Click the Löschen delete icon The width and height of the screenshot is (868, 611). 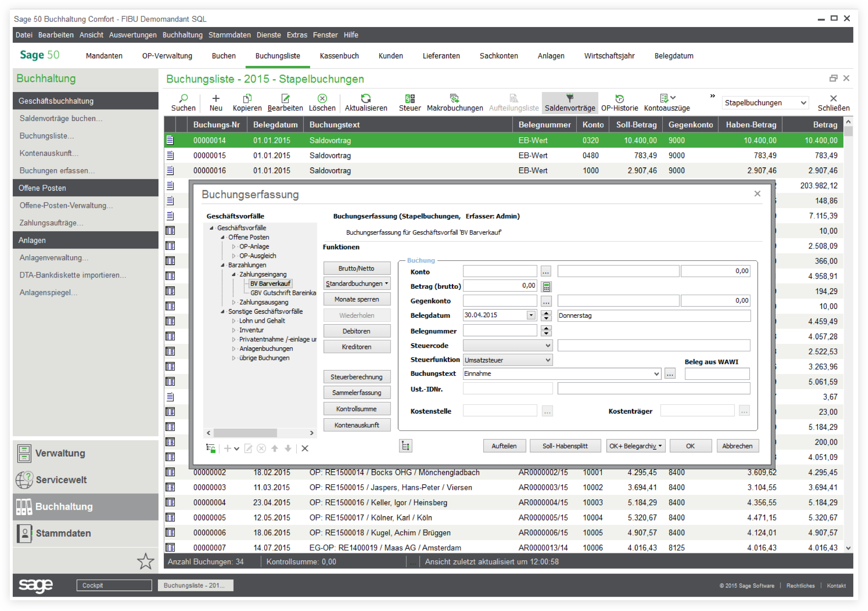coord(322,98)
